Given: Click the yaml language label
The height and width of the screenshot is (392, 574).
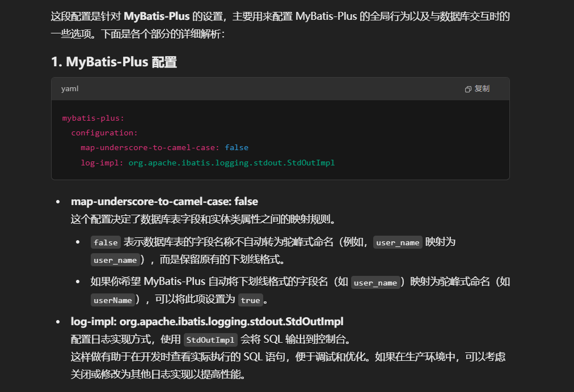Looking at the screenshot, I should click(70, 89).
